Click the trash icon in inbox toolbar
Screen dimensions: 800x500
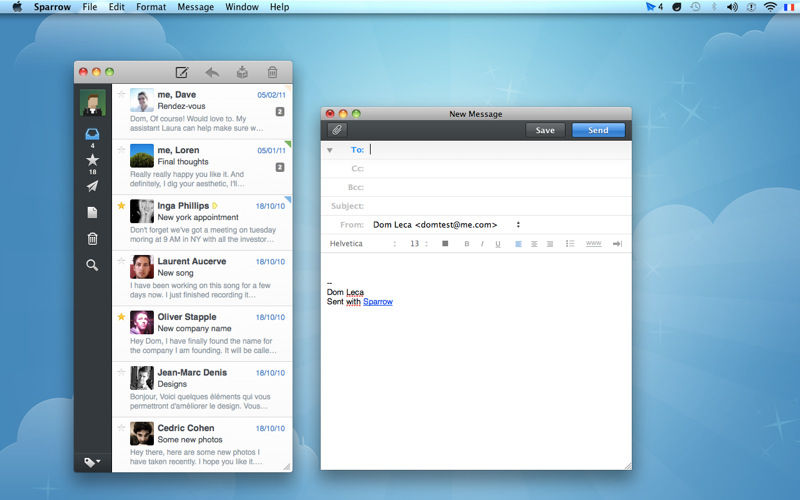272,72
